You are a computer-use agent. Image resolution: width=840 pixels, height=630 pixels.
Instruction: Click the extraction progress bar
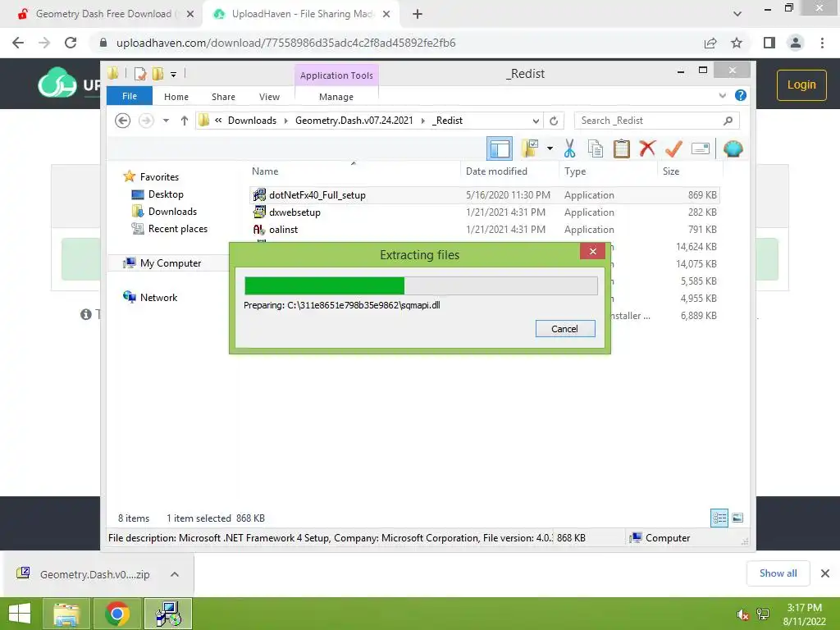(x=421, y=285)
